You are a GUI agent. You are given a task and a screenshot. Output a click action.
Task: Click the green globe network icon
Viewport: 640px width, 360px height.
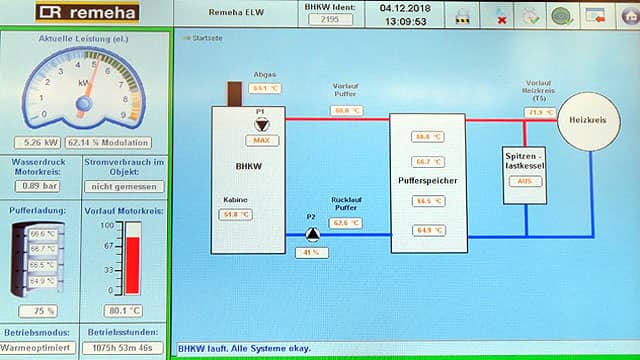coord(562,16)
